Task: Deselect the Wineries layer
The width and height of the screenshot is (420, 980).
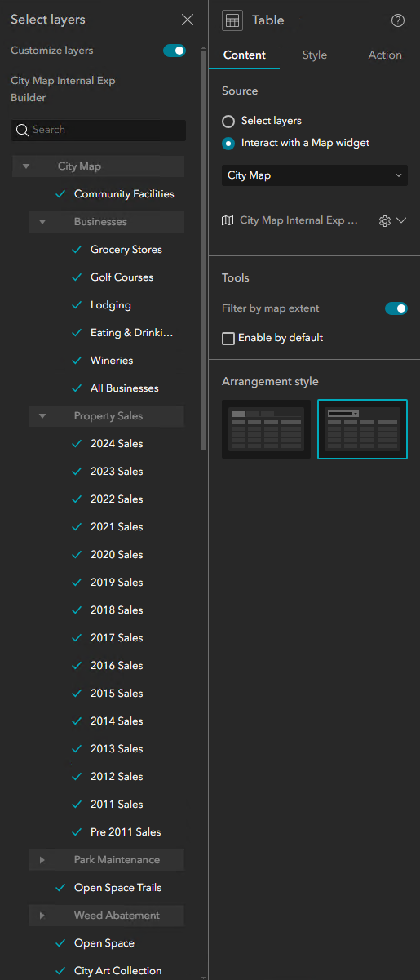Action: point(77,361)
